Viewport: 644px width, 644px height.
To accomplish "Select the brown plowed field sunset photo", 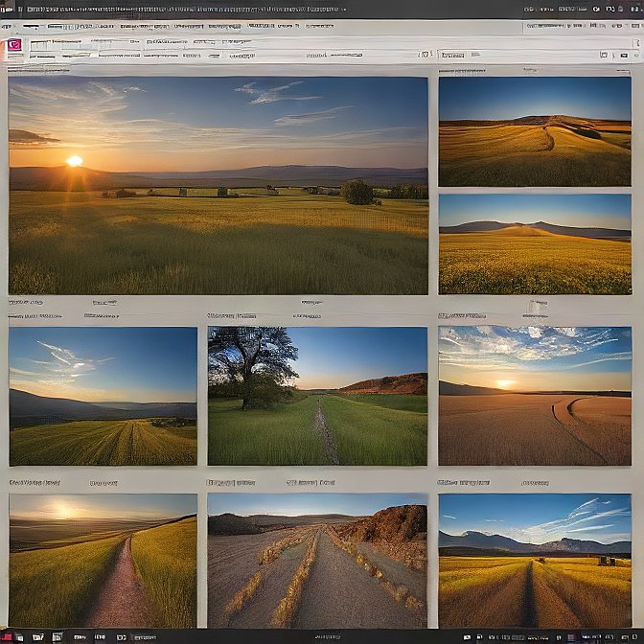I will pos(535,397).
